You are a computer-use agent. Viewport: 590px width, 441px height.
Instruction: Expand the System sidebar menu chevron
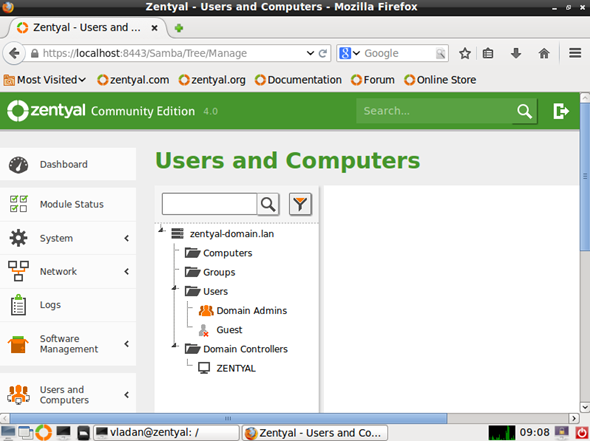click(127, 238)
